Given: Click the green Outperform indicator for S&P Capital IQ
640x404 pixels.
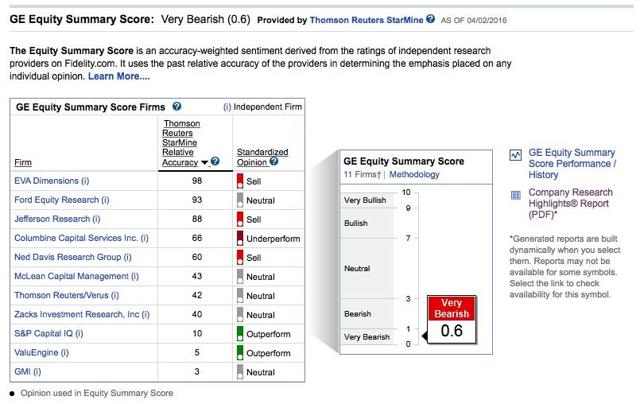Looking at the screenshot, I should (x=240, y=333).
